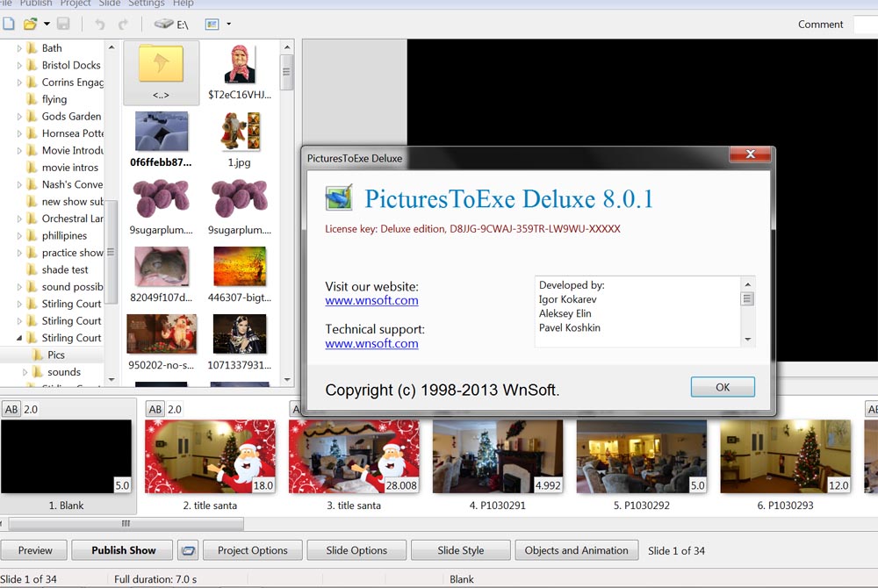Create a new project with the toolbar icon
The height and width of the screenshot is (588, 878).
pos(9,24)
